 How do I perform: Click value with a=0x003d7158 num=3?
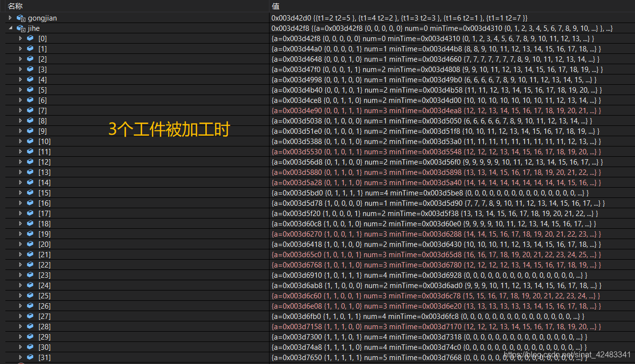436,326
